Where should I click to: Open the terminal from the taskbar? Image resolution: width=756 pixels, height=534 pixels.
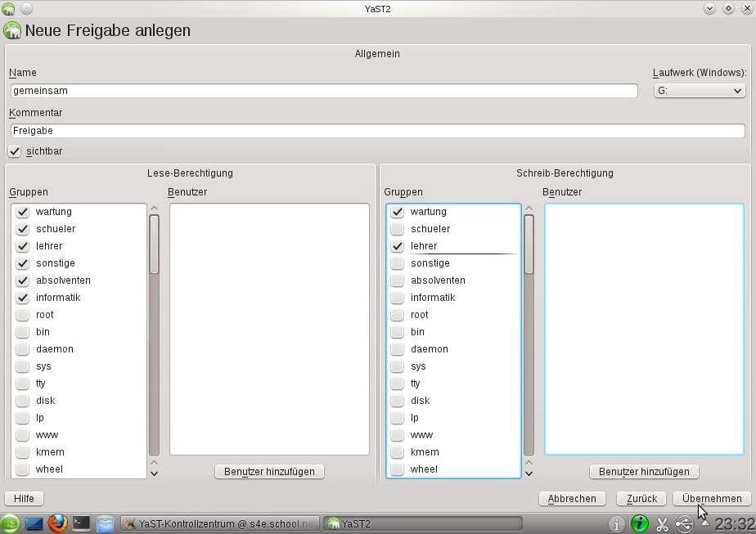(81, 523)
